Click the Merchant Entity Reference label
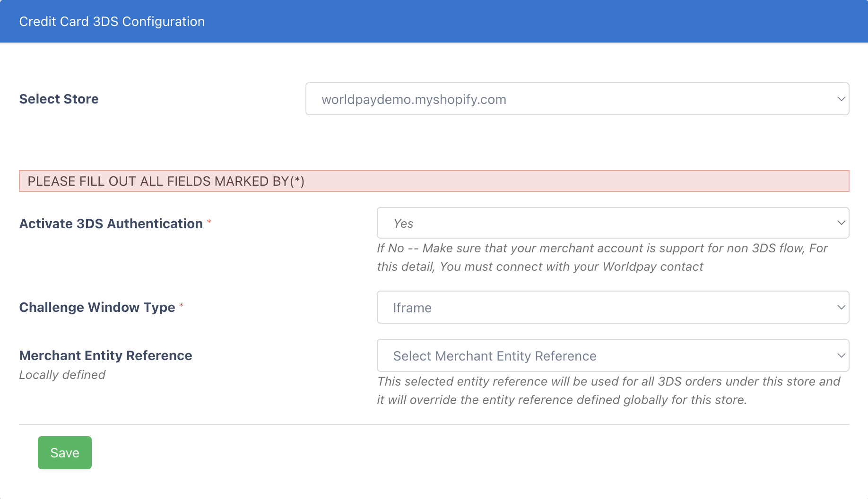Viewport: 868px width, 499px height. point(105,356)
